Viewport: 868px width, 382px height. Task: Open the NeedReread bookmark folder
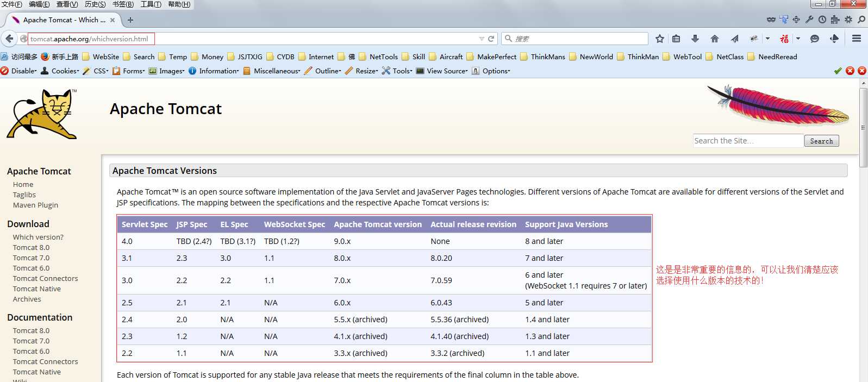pyautogui.click(x=772, y=57)
